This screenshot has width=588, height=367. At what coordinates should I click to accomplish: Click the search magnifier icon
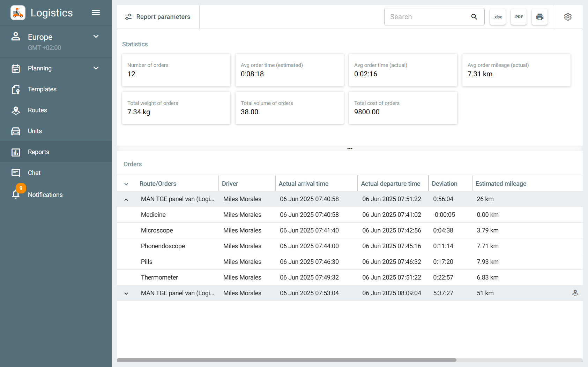pos(474,17)
